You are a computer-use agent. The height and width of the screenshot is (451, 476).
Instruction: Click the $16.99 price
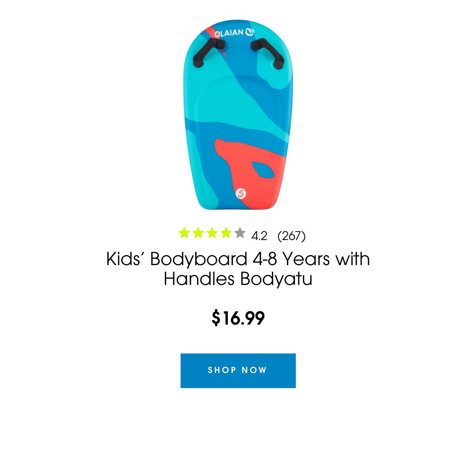point(238,318)
